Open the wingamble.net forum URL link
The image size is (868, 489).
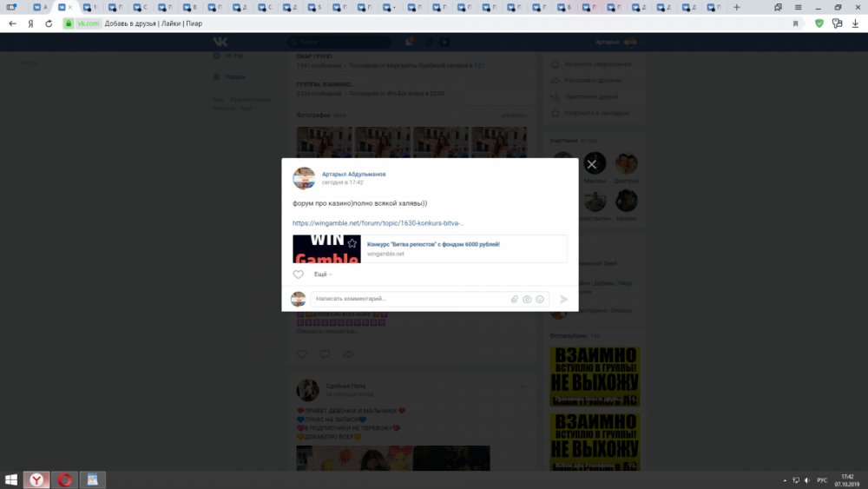[x=378, y=223]
